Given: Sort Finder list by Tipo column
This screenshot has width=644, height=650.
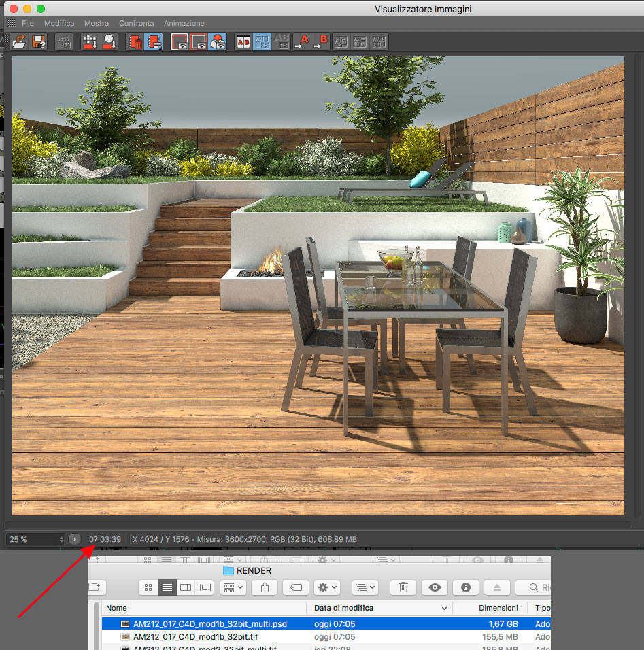Looking at the screenshot, I should 539,608.
